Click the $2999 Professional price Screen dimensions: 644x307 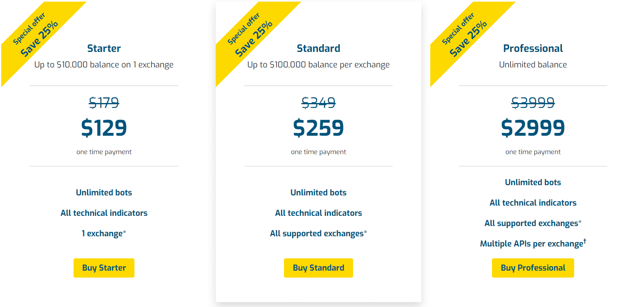point(533,128)
